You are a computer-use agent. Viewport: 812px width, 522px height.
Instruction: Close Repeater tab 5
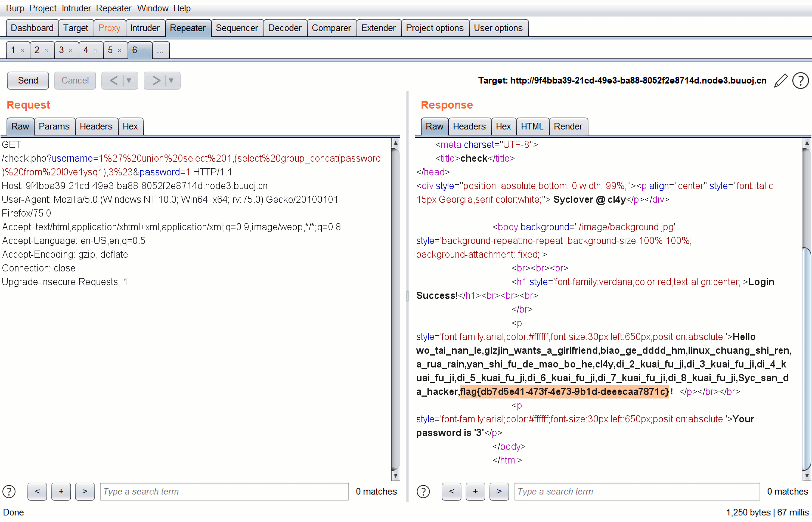tap(120, 50)
